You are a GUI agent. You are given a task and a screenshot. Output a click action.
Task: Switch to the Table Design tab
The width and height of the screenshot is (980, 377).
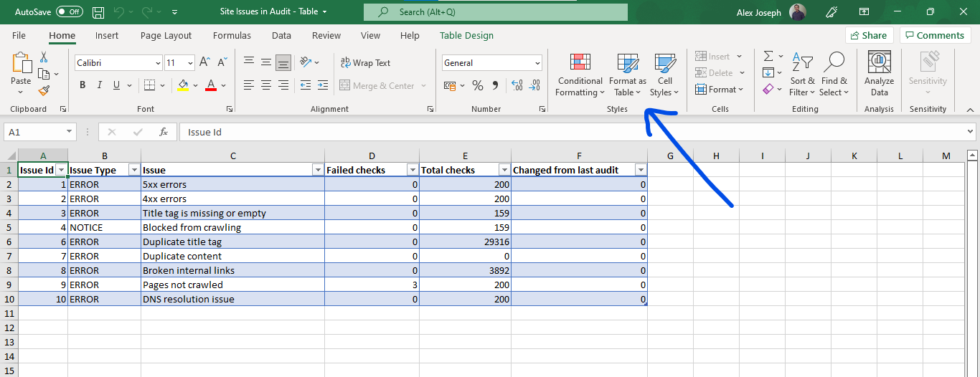466,36
